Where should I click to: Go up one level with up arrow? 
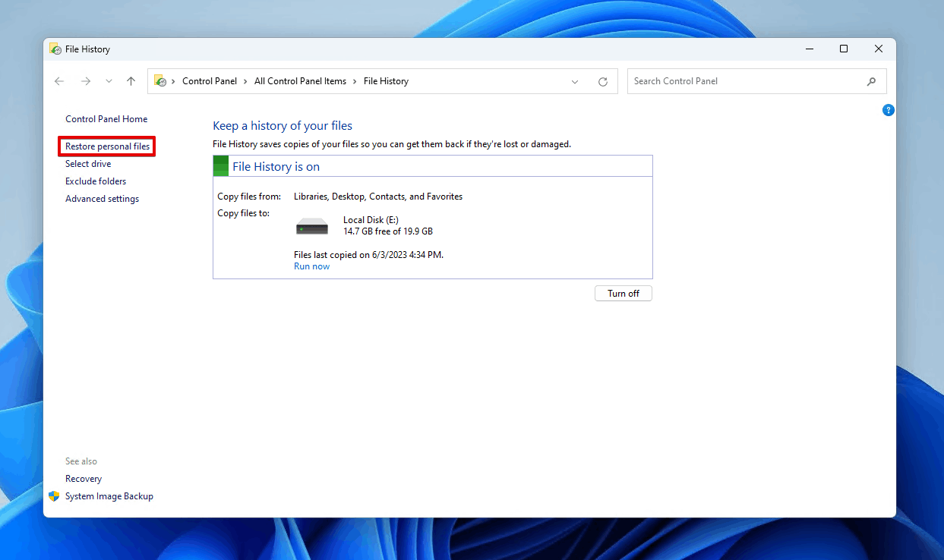pyautogui.click(x=131, y=81)
